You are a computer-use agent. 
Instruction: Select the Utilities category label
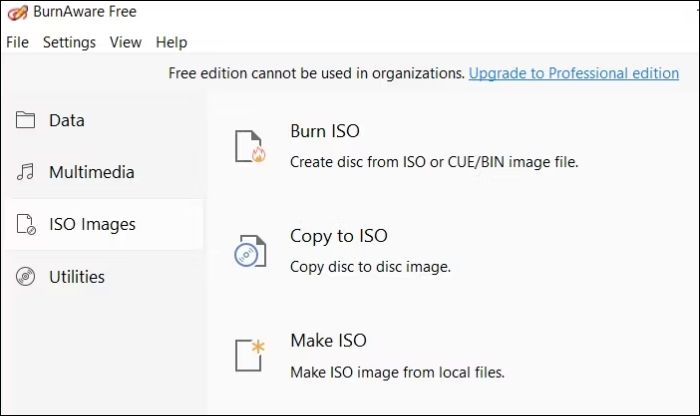click(77, 277)
